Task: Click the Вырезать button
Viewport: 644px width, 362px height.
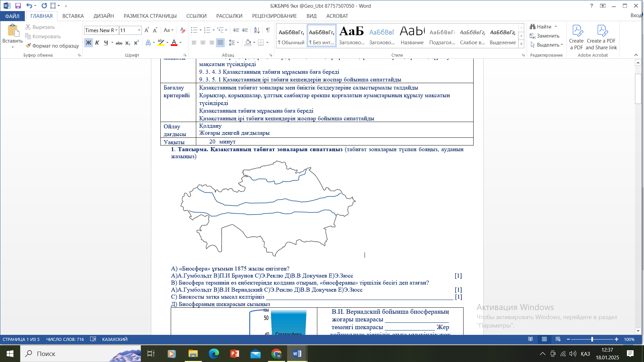Action: click(40, 27)
